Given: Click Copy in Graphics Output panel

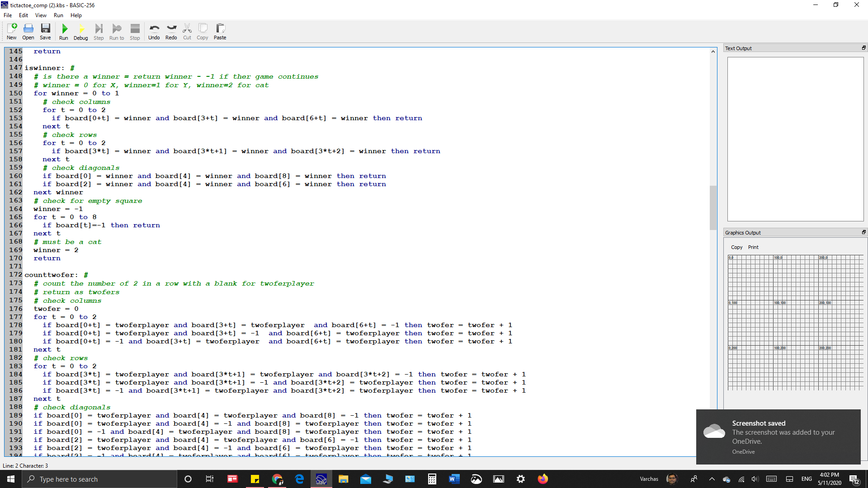Looking at the screenshot, I should click(x=737, y=247).
